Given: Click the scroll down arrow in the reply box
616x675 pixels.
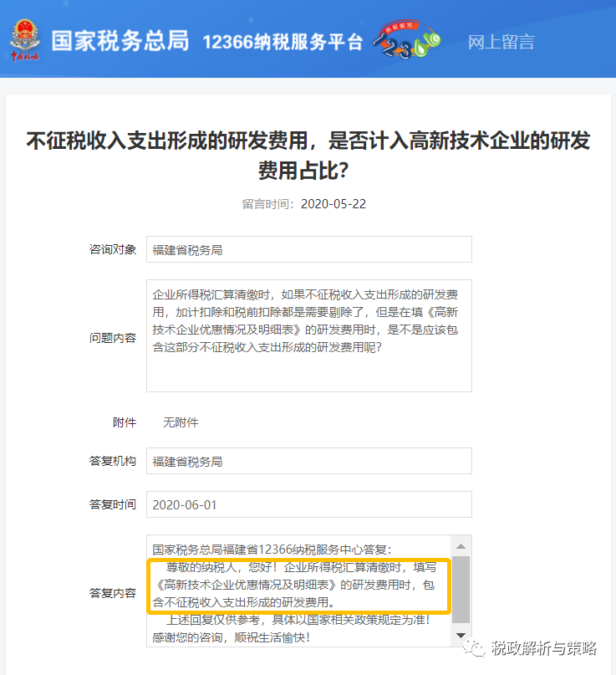Looking at the screenshot, I should tap(461, 637).
